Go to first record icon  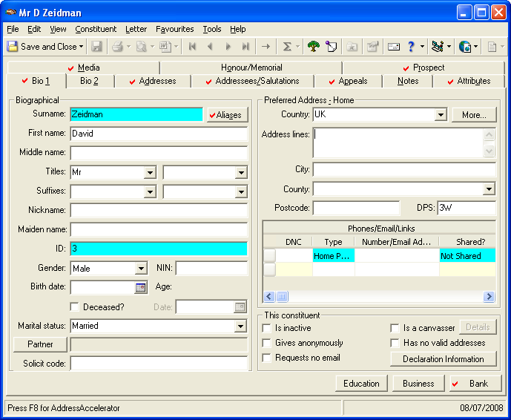192,47
